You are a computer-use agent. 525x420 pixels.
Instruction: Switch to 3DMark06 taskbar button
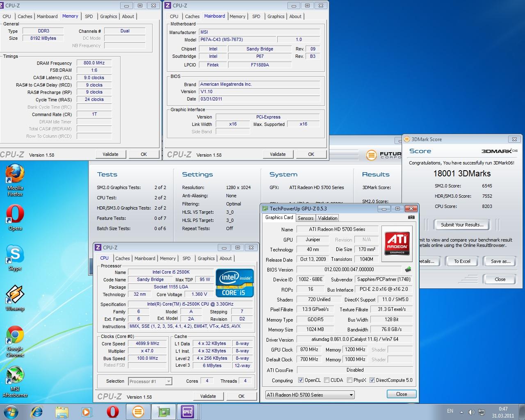(138, 412)
